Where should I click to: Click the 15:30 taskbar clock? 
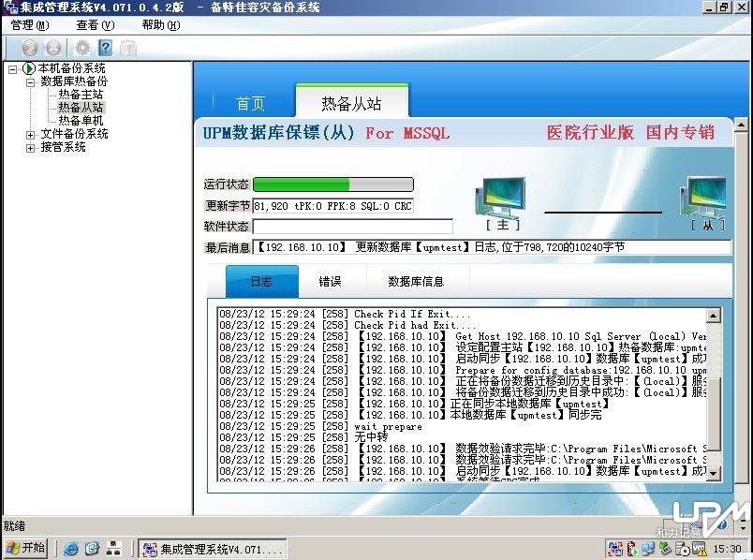click(x=727, y=549)
